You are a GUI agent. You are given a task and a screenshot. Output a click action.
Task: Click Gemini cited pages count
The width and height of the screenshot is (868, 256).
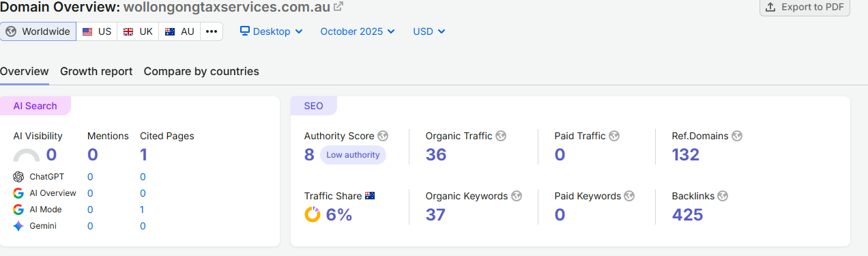pos(143,226)
